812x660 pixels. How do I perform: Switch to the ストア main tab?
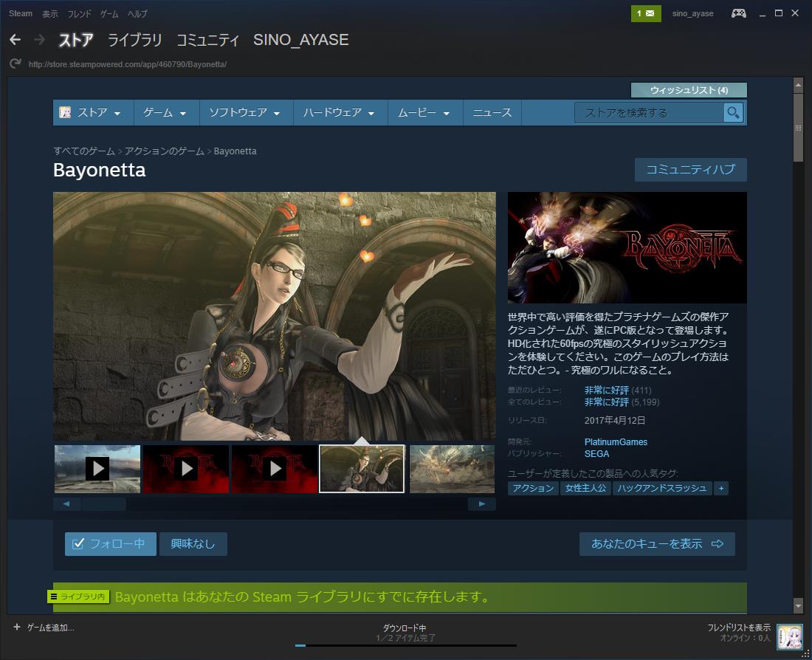[x=75, y=40]
